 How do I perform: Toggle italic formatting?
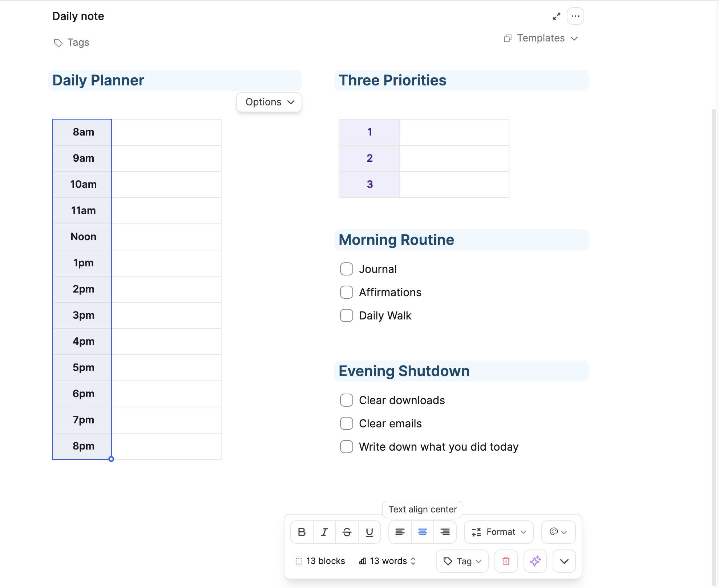(x=324, y=532)
